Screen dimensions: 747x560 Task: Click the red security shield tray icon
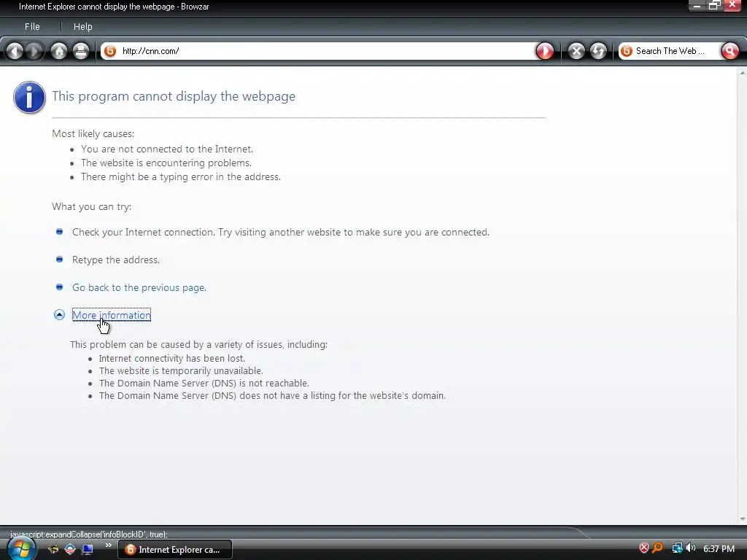tap(644, 548)
